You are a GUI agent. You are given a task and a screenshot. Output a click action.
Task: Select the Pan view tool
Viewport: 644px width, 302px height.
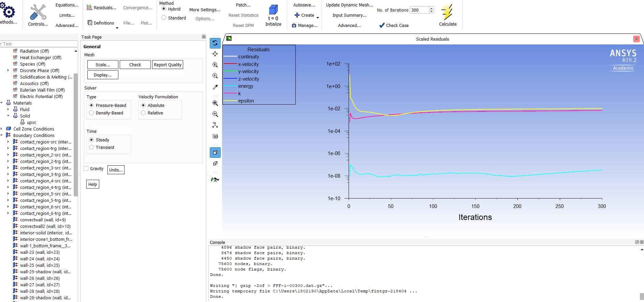pos(215,54)
